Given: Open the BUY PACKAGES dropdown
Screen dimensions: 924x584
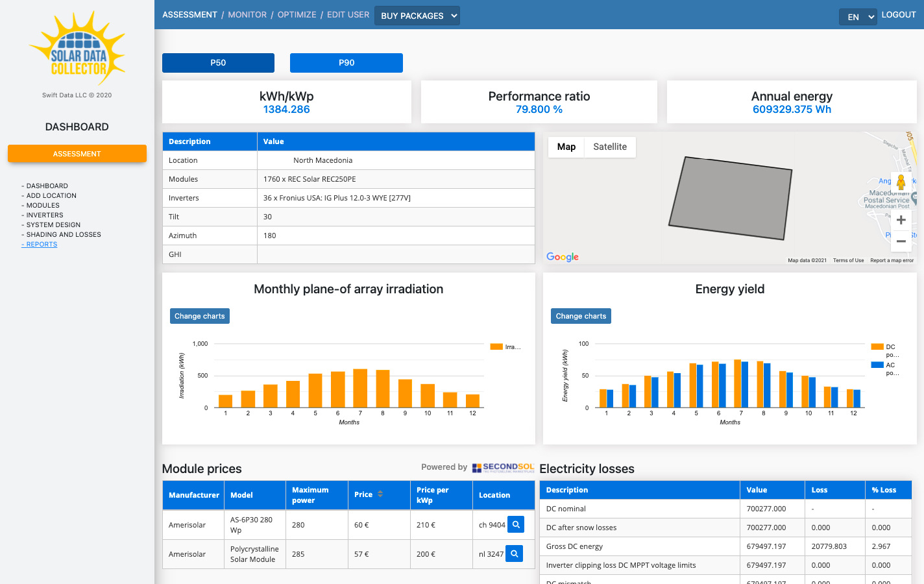Looking at the screenshot, I should [417, 15].
